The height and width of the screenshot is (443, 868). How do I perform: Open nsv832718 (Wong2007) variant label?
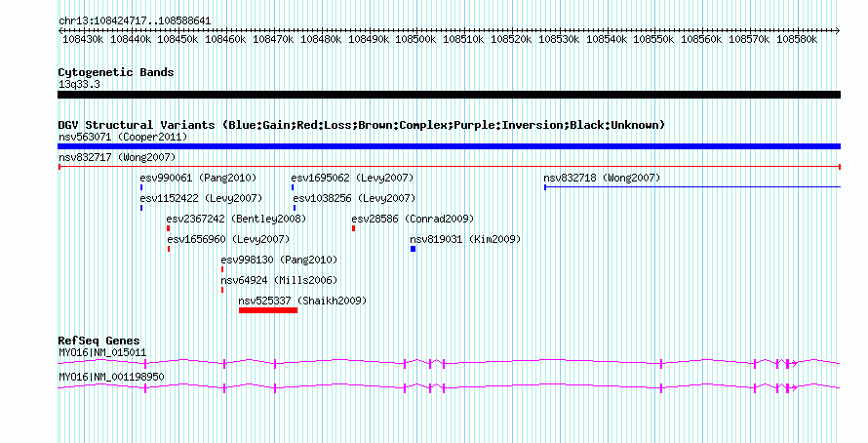tap(602, 178)
